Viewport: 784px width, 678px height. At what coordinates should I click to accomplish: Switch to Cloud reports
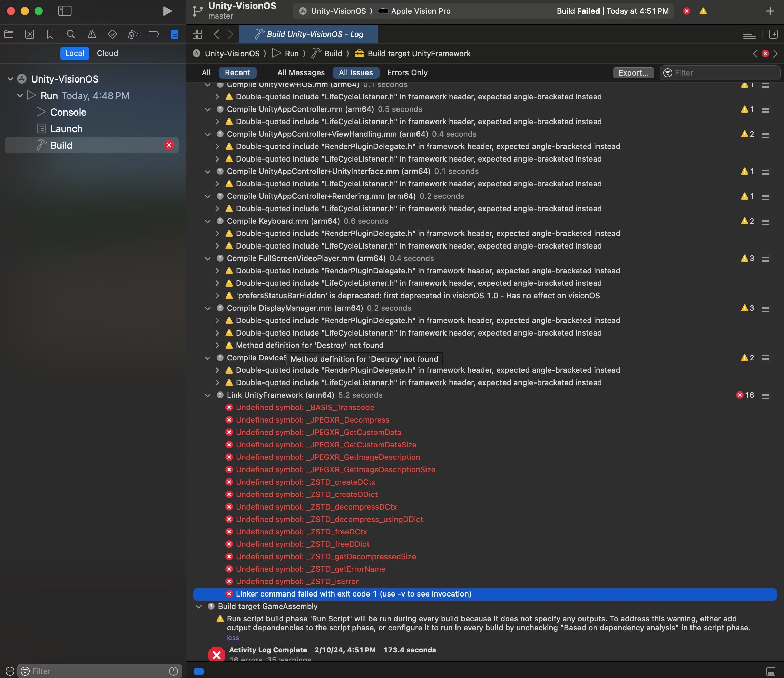[107, 54]
